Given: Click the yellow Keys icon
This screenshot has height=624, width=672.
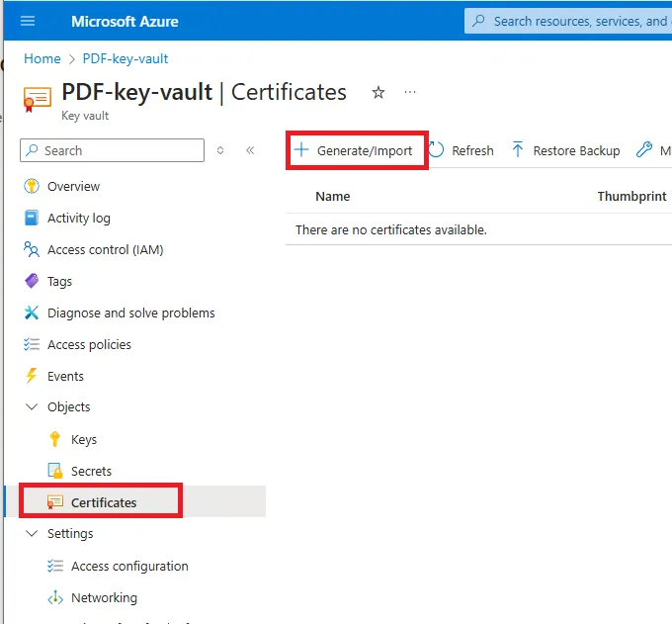Looking at the screenshot, I should [55, 439].
